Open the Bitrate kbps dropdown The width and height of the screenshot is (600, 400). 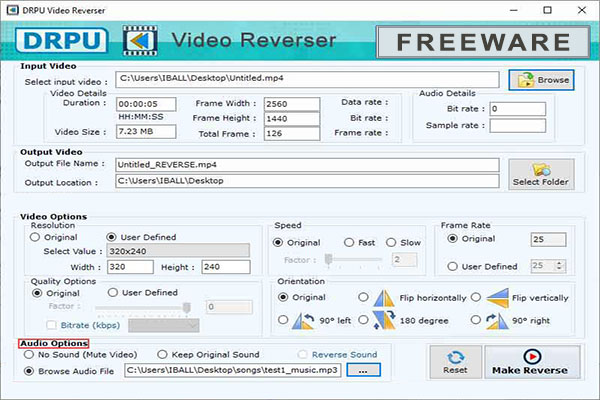pos(164,325)
